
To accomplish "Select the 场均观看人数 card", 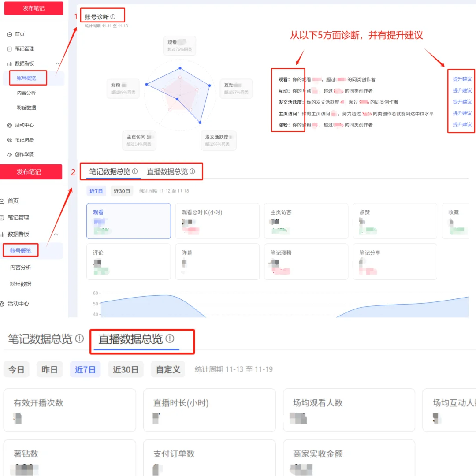I will pyautogui.click(x=349, y=410).
